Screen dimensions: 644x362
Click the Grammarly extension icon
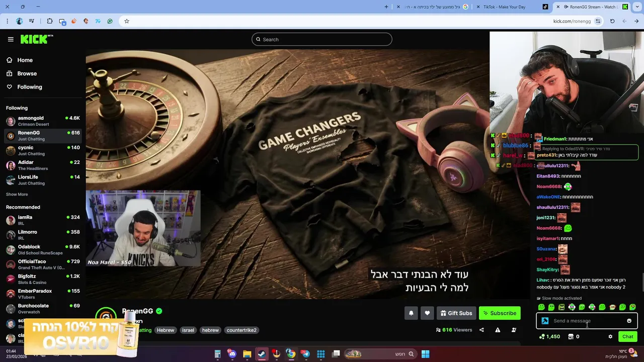[110, 21]
